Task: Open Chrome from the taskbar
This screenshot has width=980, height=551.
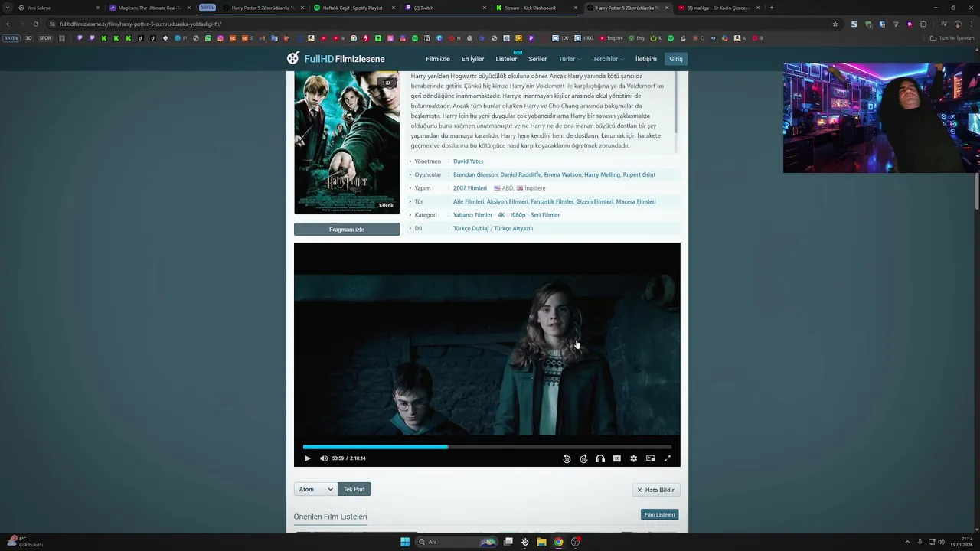Action: (558, 542)
